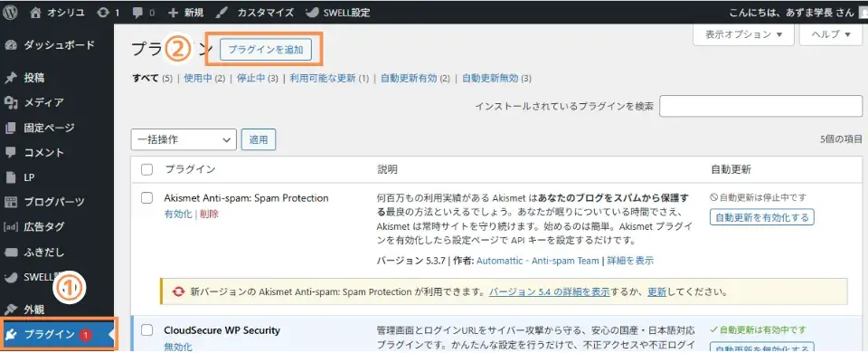Sort by プラグイン column header
The image size is (868, 353).
tap(190, 169)
